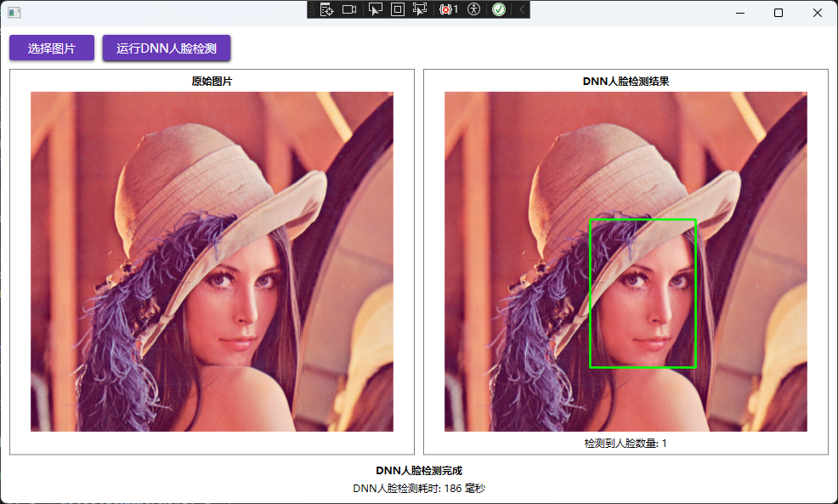Maximize the application window
Screen dimensions: 838x504
point(779,13)
